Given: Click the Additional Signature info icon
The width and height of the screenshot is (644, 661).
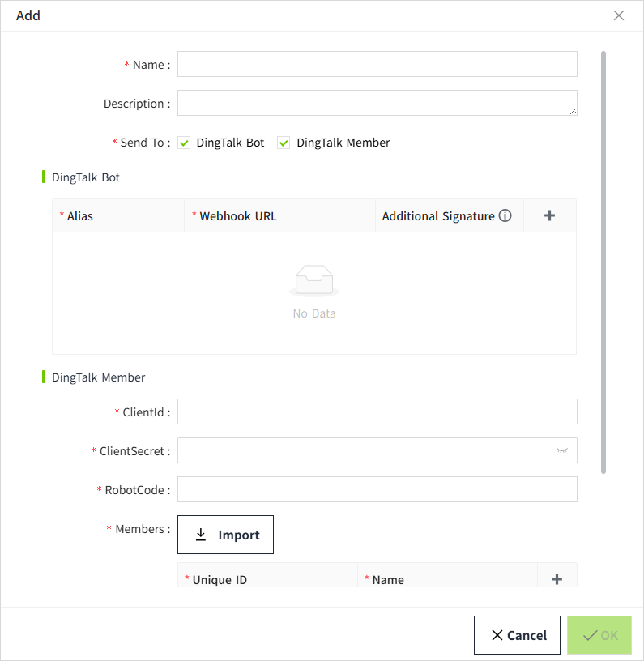Looking at the screenshot, I should (x=505, y=216).
